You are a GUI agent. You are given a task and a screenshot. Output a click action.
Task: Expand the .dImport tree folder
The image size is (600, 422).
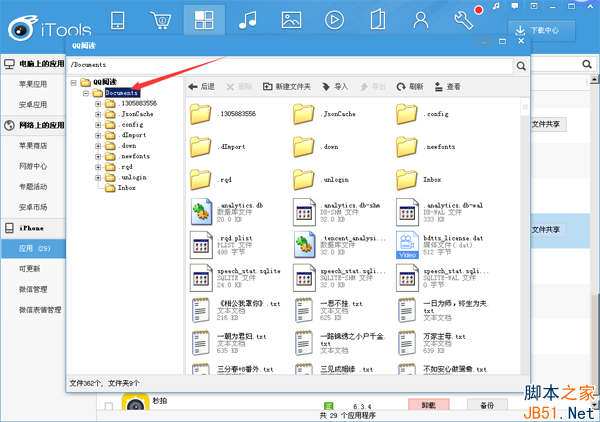click(x=98, y=135)
